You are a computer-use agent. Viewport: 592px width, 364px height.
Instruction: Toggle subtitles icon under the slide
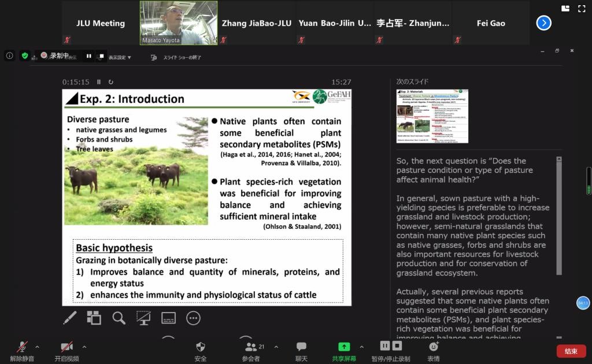coord(168,318)
